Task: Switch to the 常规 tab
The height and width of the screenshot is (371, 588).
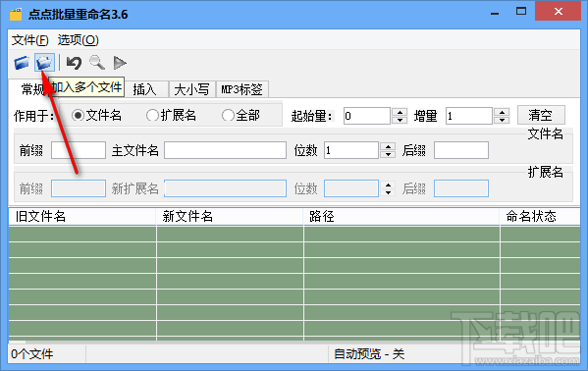Action: [31, 89]
